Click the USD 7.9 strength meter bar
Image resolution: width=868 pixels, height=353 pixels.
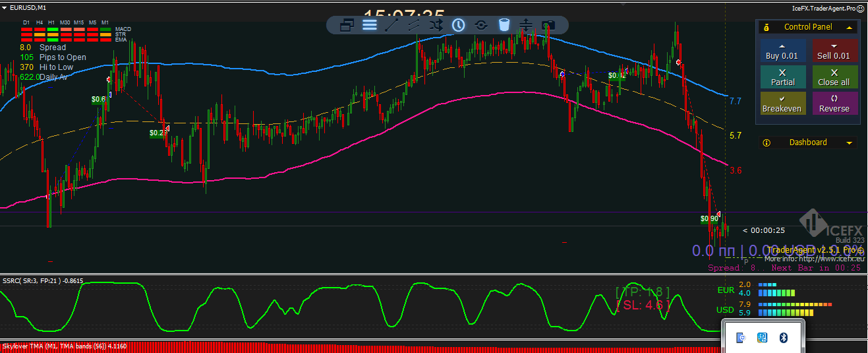tap(796, 305)
